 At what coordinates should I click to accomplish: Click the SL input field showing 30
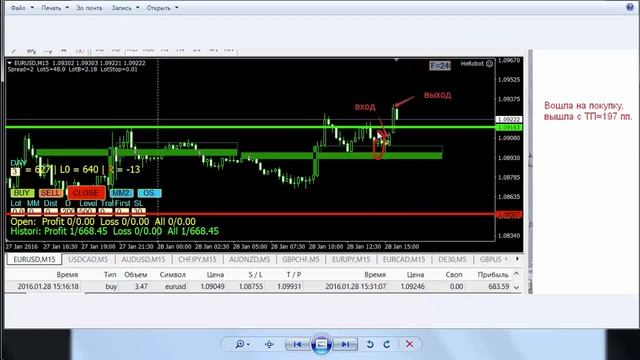(x=138, y=211)
